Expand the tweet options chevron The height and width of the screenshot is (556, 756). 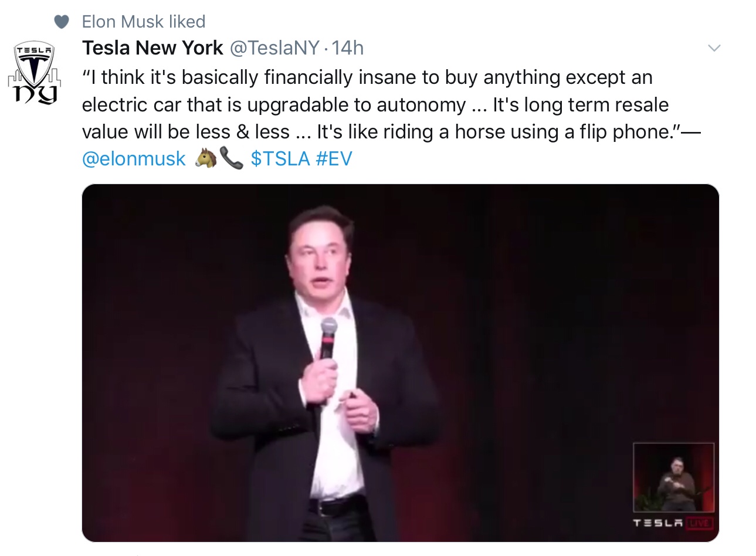pos(714,48)
